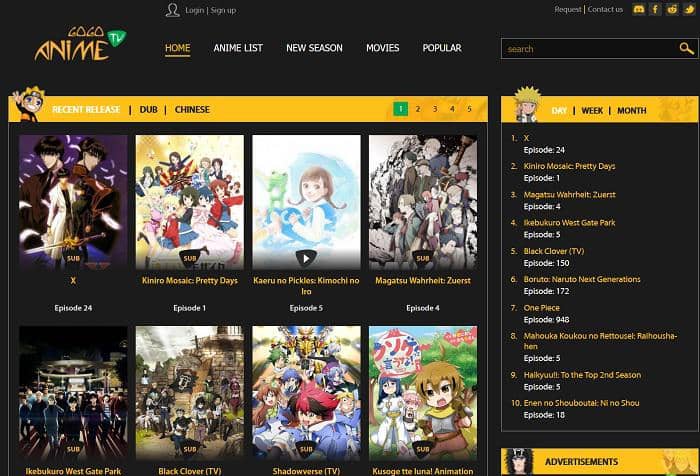The height and width of the screenshot is (476, 700).
Task: Open the Shadowverse (TV) poster
Action: [306, 393]
